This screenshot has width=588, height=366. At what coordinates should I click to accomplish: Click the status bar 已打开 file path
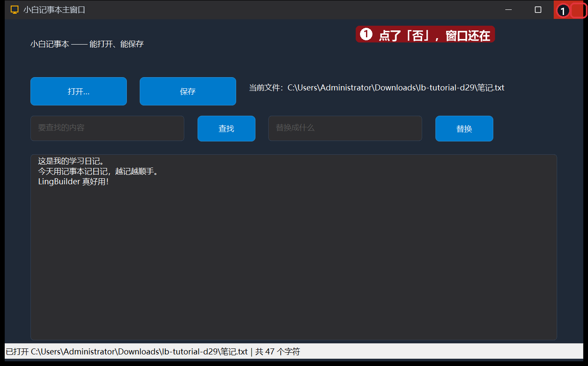point(127,352)
